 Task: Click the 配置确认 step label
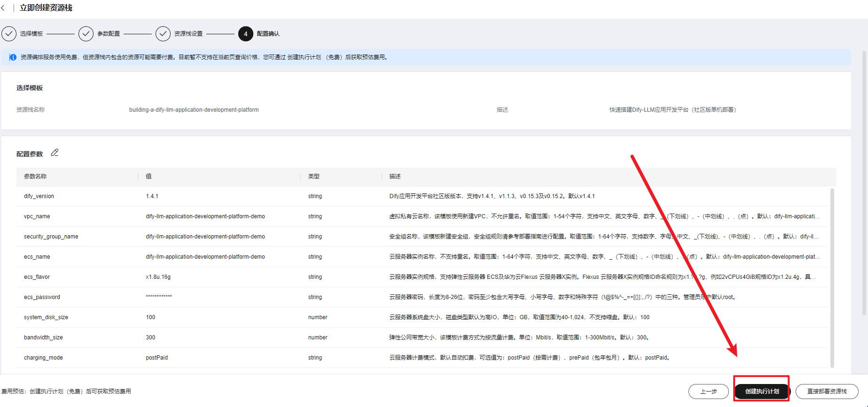(x=268, y=34)
